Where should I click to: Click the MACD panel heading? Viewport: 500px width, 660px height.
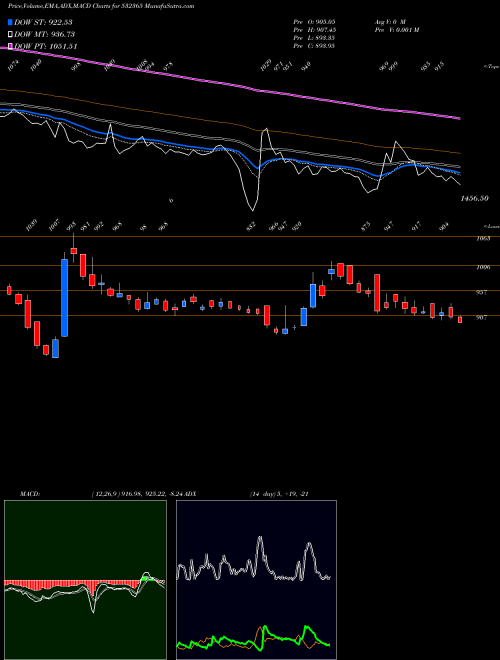point(29,494)
